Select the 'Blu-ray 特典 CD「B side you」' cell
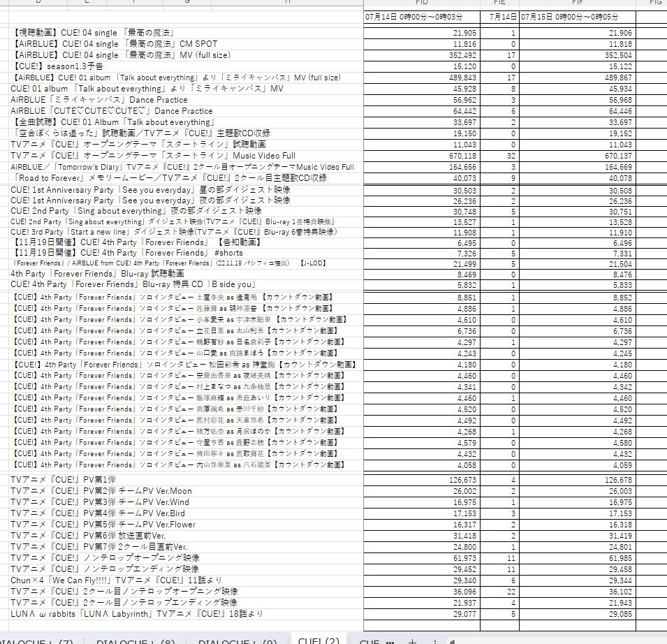 pos(186,284)
